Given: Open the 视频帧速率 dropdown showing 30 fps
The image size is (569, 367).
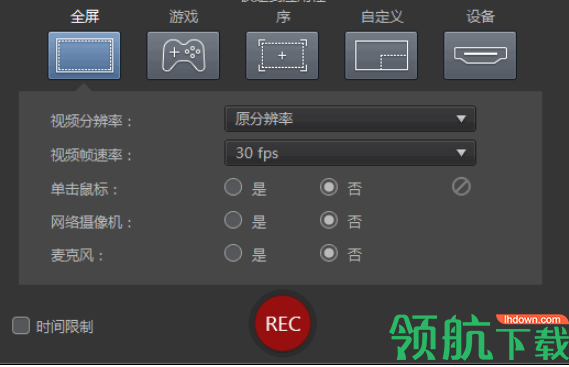Looking at the screenshot, I should tap(350, 153).
